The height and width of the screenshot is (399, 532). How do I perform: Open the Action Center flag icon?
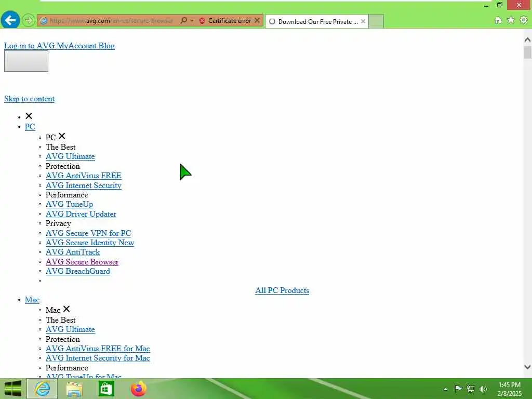[458, 389]
